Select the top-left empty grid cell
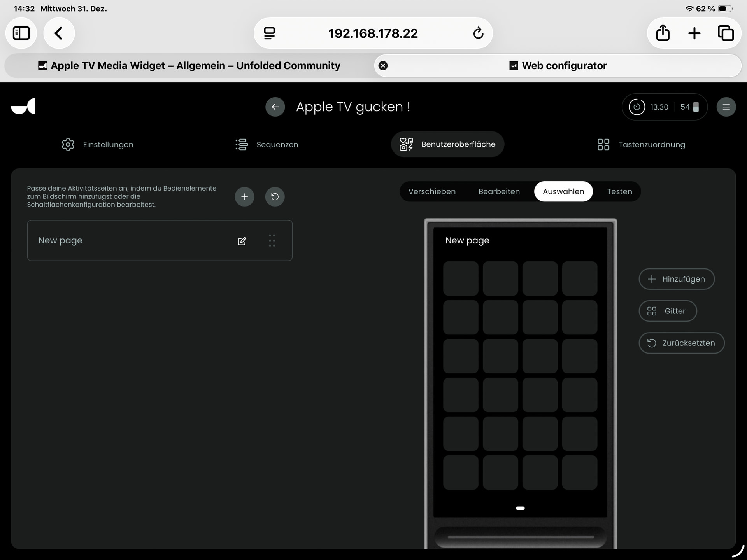This screenshot has width=747, height=560. pos(461,278)
